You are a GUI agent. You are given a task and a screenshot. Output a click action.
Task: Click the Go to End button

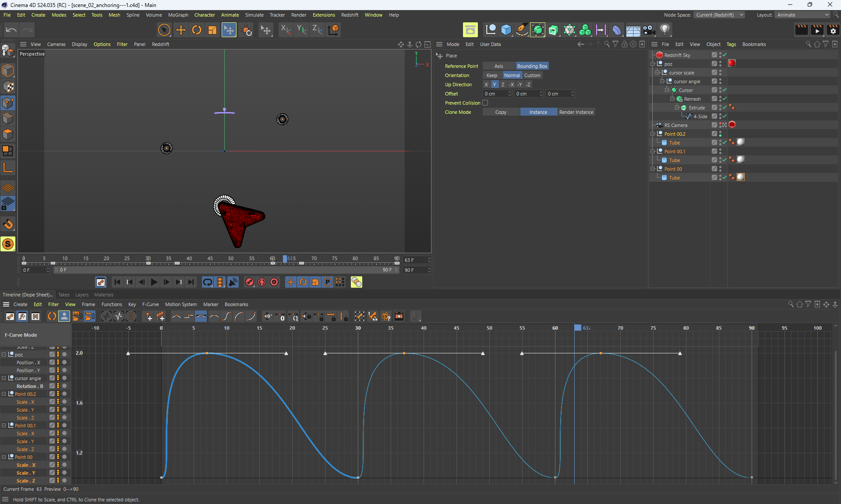coord(191,282)
